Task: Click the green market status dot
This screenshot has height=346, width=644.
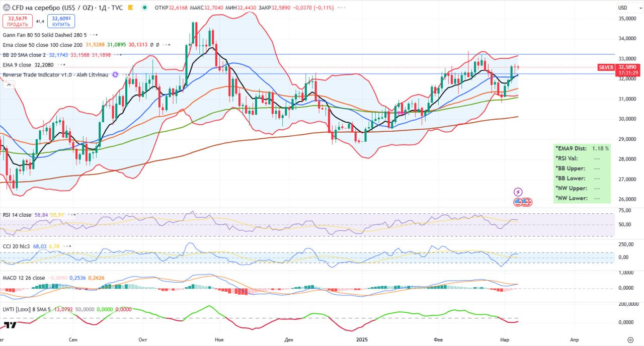Action: [145, 8]
